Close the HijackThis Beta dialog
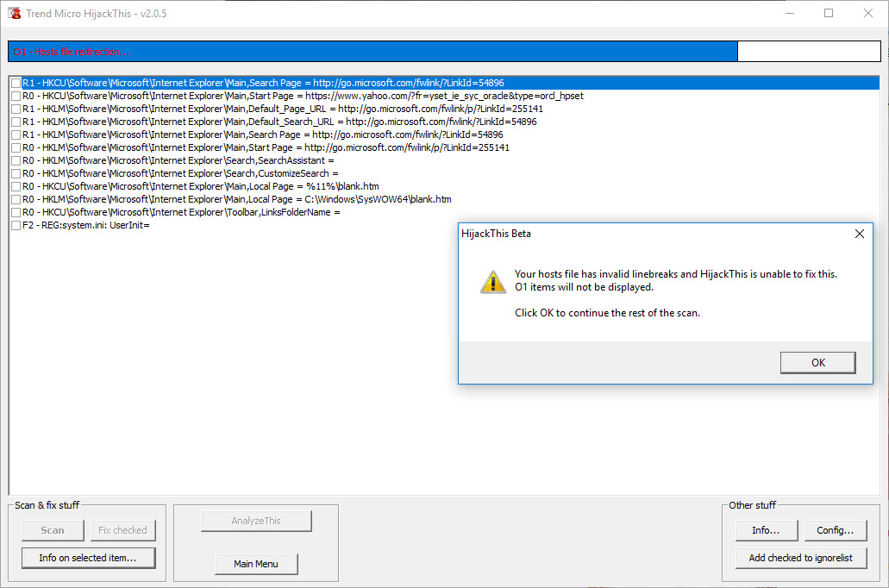The height and width of the screenshot is (588, 889). [860, 234]
